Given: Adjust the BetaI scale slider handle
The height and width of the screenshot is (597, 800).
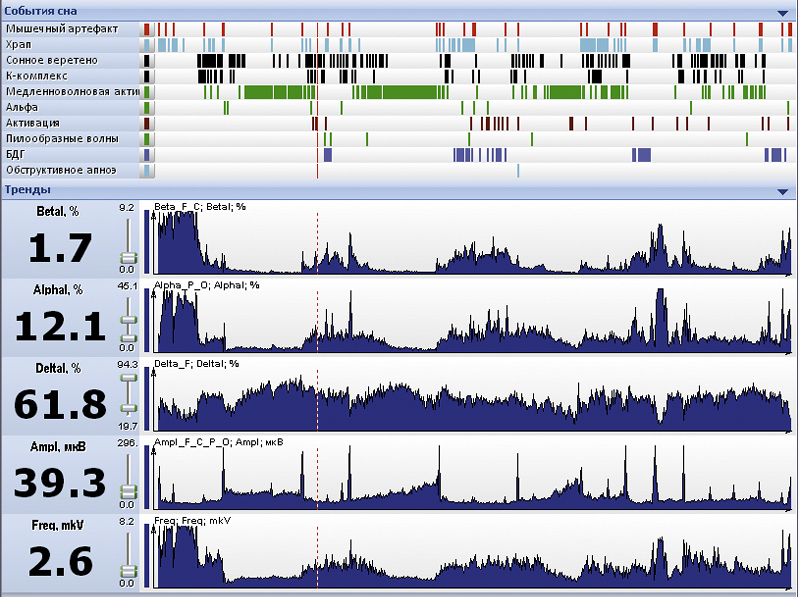Looking at the screenshot, I should [129, 257].
